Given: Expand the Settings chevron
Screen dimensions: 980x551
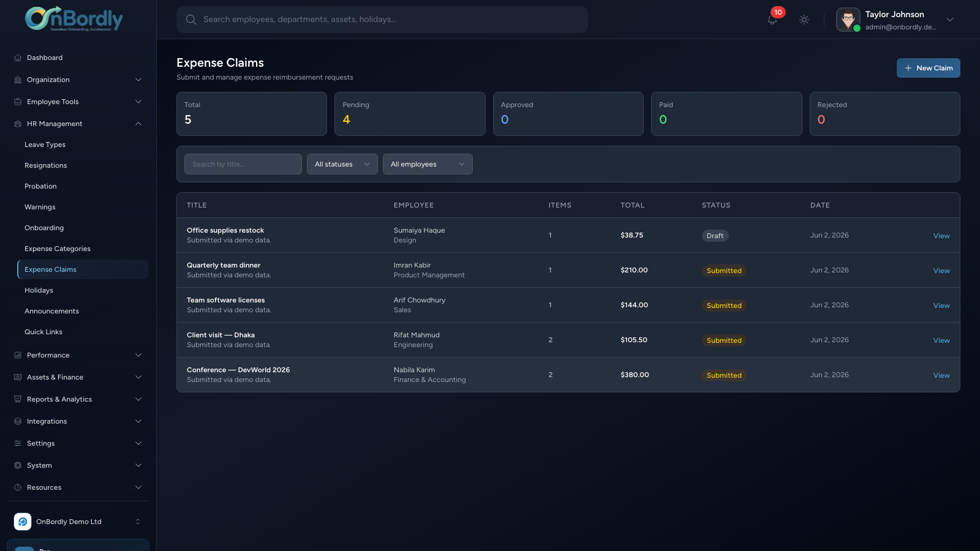Looking at the screenshot, I should coord(138,443).
